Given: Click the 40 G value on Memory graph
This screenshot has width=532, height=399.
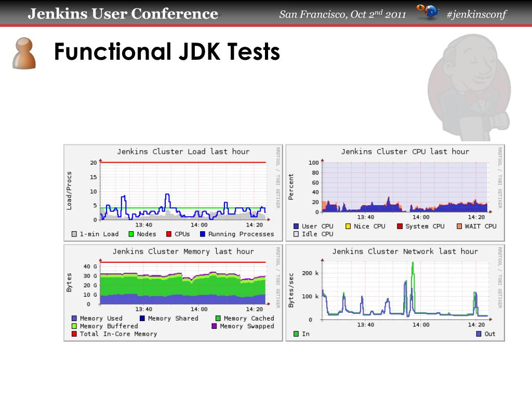Looking at the screenshot, I should coord(90,267).
